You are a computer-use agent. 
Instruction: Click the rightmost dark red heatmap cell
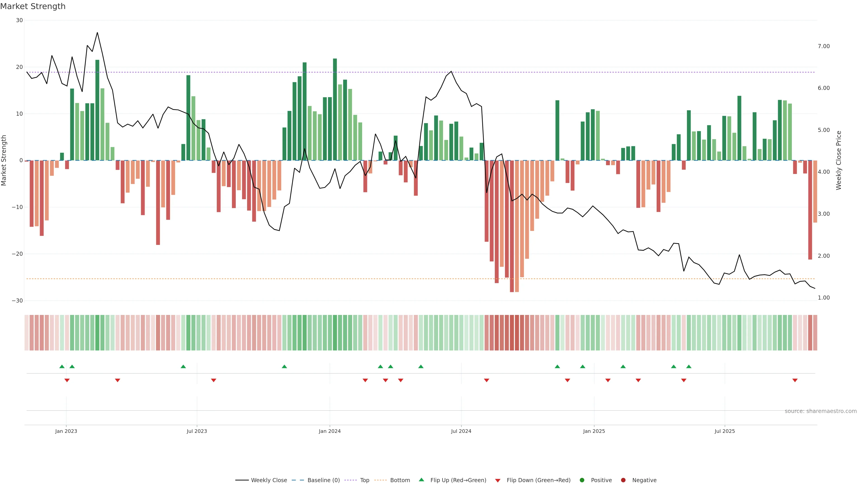click(x=810, y=332)
